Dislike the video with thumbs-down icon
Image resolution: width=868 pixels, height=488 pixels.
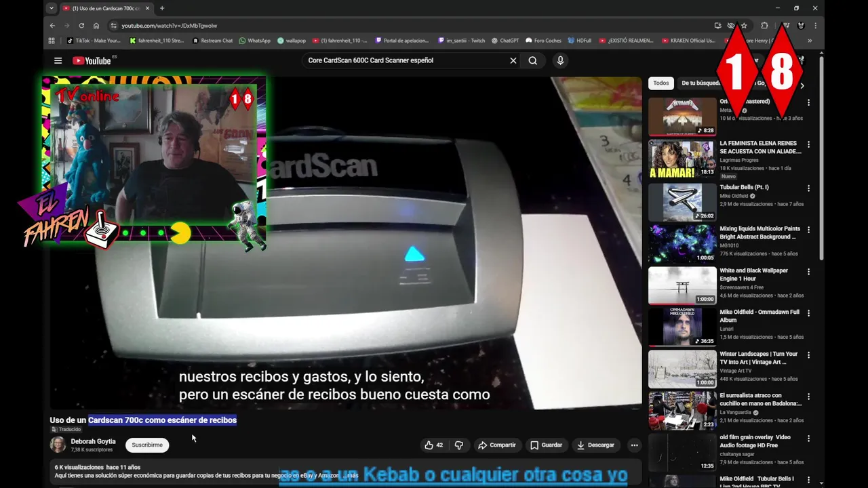459,445
